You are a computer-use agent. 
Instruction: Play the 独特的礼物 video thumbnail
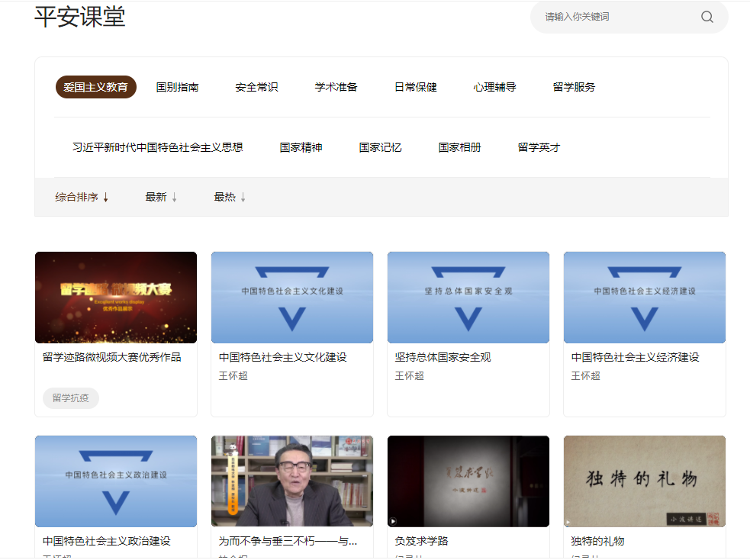coord(645,481)
